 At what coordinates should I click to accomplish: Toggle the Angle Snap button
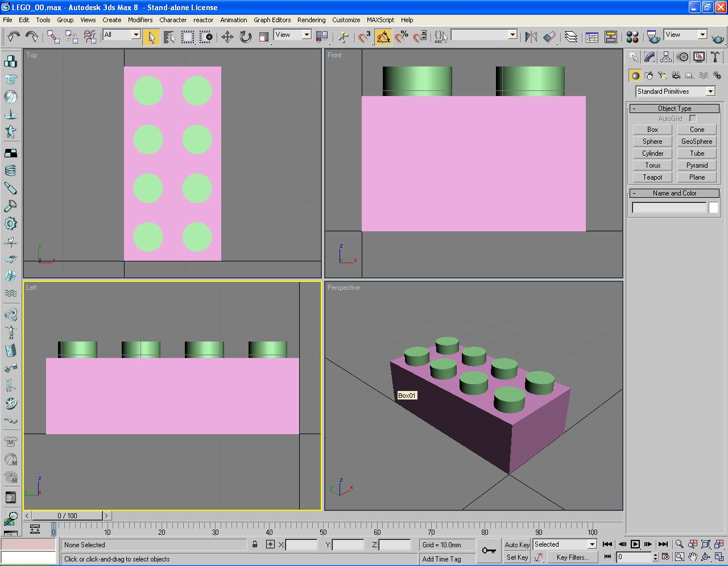coord(383,38)
